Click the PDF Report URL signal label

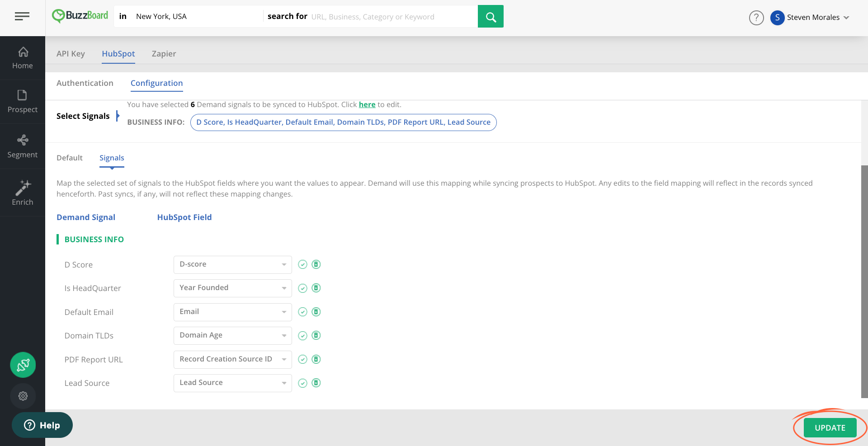pyautogui.click(x=94, y=360)
